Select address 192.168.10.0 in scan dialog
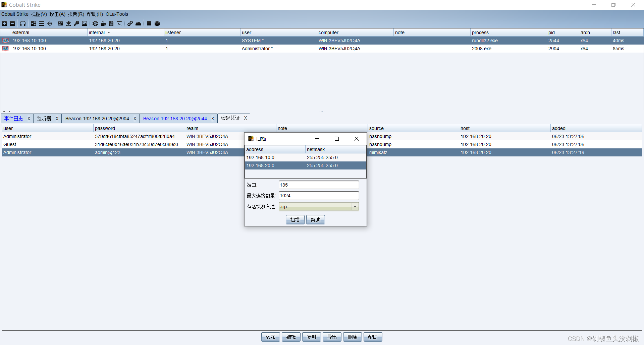The image size is (644, 345). [x=305, y=157]
